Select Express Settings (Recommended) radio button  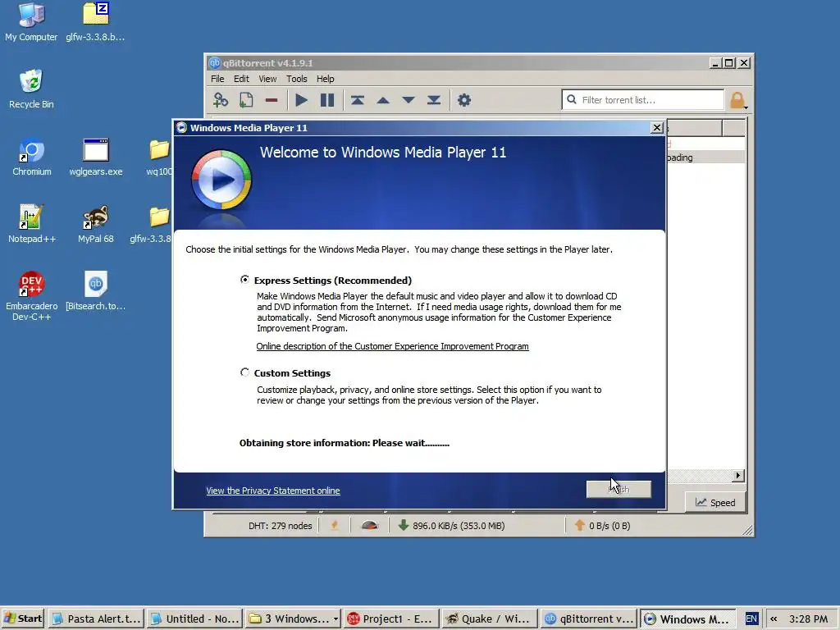244,280
